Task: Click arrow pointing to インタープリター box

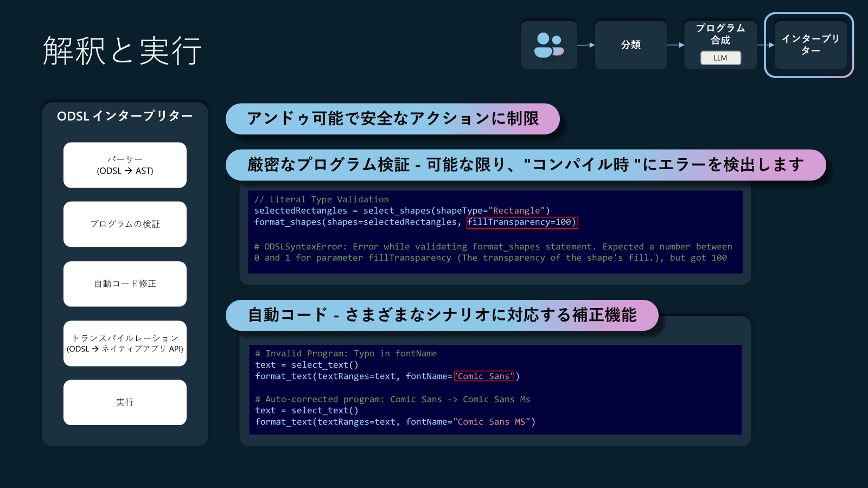Action: 765,45
